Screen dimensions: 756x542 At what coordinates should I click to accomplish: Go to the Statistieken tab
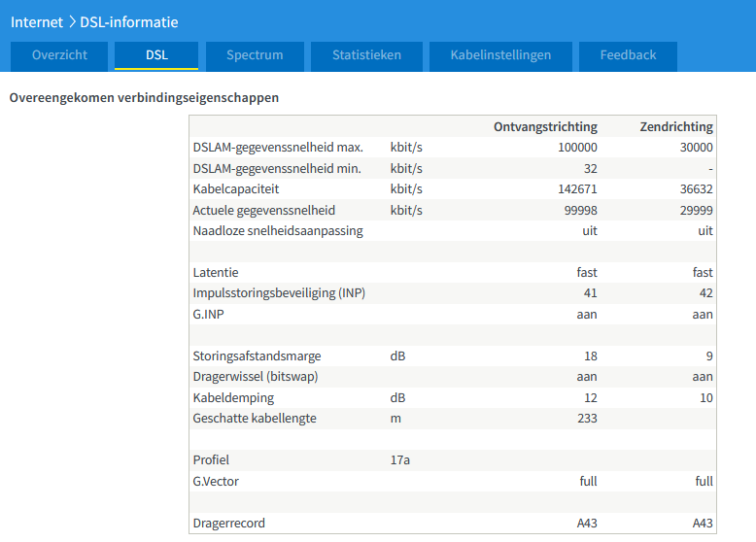point(366,55)
